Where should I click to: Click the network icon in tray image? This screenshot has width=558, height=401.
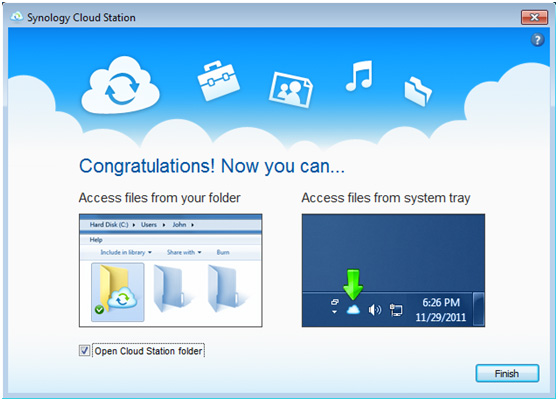point(396,310)
